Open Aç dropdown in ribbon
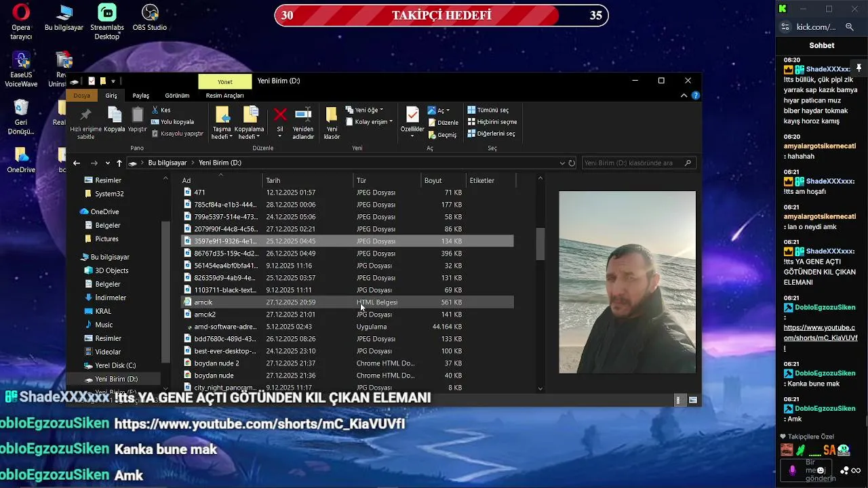The image size is (868, 488). click(439, 110)
